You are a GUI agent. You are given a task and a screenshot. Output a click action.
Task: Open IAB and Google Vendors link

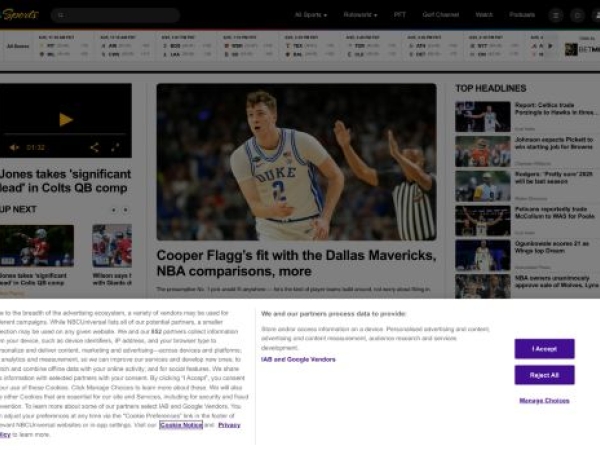tap(298, 359)
